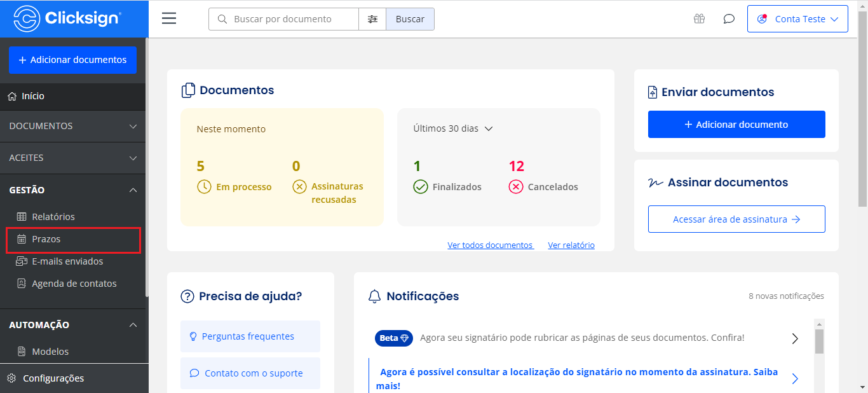Collapse the GESTÃO sidebar section
Screen dimensions: 868x393
click(x=73, y=190)
